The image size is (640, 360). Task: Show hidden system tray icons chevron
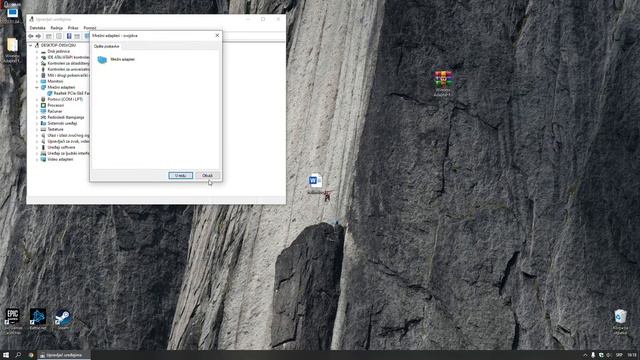point(585,355)
